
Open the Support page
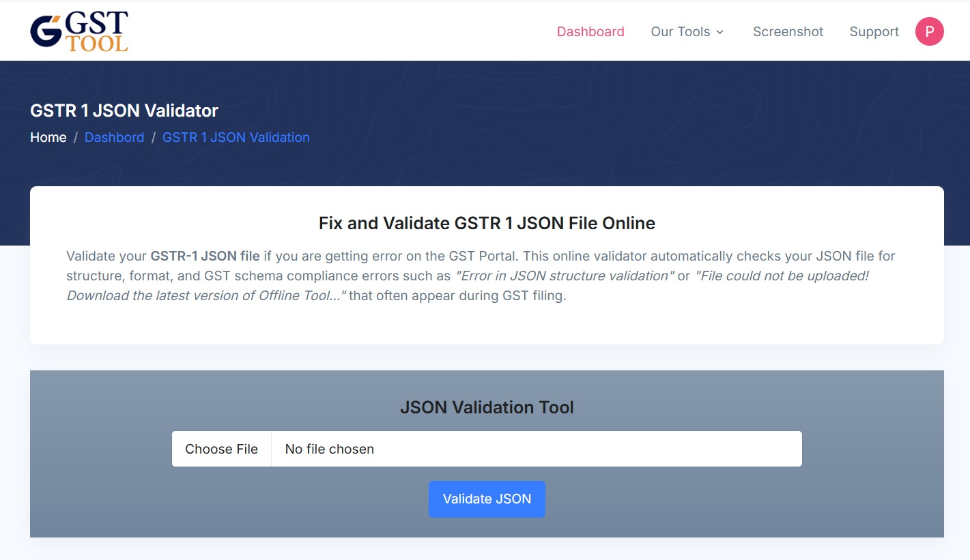874,31
